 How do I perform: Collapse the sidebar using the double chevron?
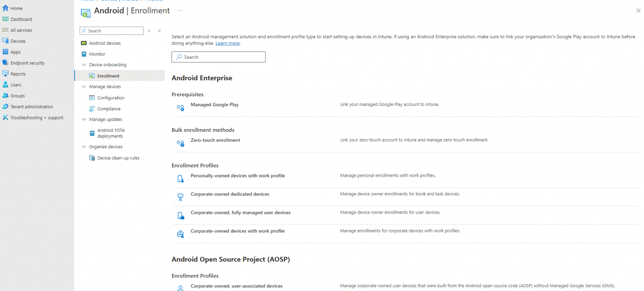coord(159,31)
